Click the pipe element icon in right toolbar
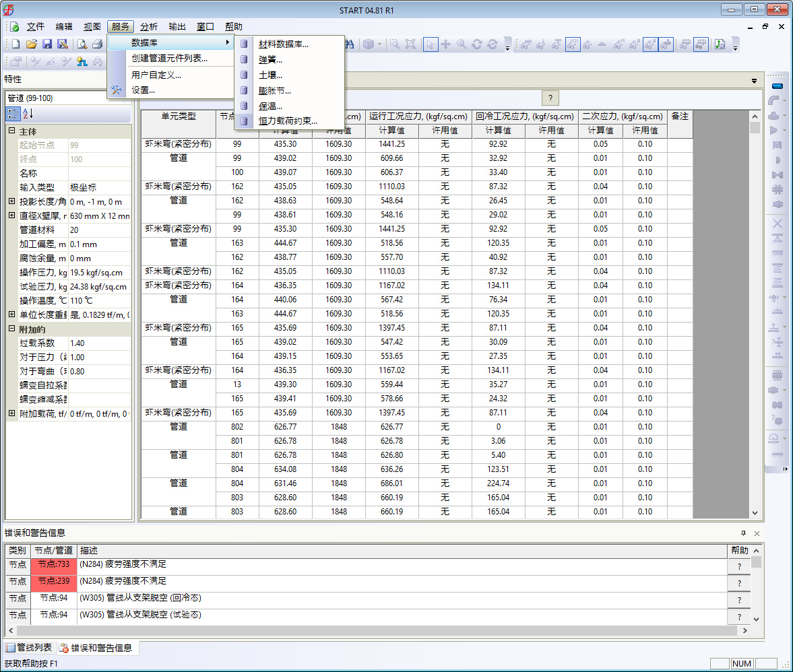The image size is (793, 672). [778, 86]
